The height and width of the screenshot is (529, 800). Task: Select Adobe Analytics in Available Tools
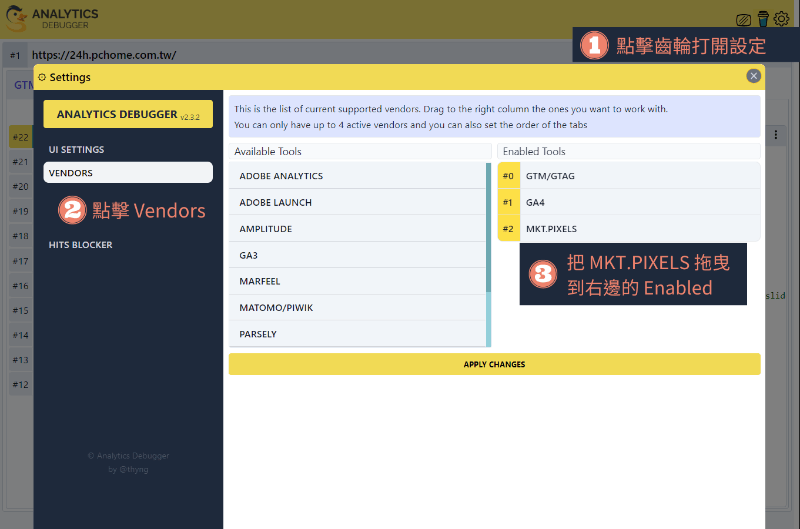click(357, 176)
